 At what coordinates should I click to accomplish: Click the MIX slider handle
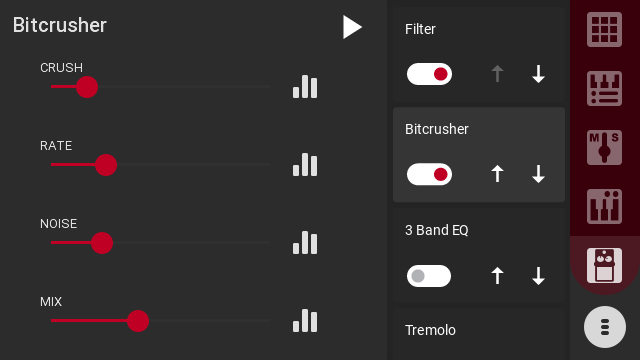(x=138, y=321)
